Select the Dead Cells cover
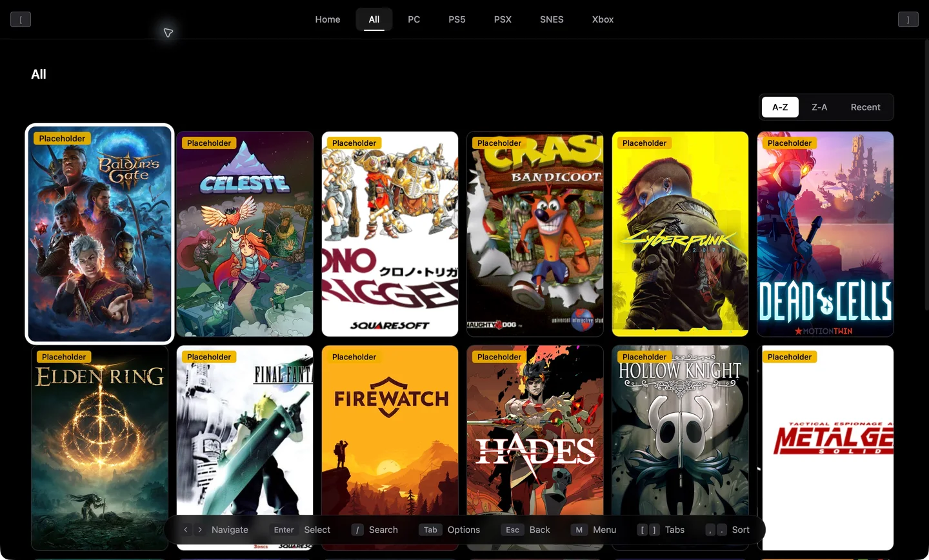The width and height of the screenshot is (929, 560). click(825, 234)
